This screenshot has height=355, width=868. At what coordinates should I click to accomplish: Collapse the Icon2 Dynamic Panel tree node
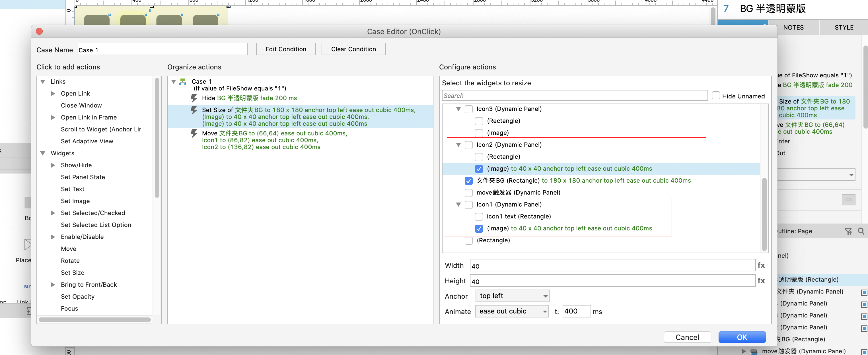pyautogui.click(x=458, y=145)
